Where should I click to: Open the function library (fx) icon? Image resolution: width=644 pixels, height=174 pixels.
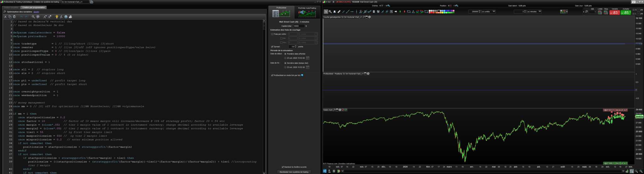(x=61, y=17)
